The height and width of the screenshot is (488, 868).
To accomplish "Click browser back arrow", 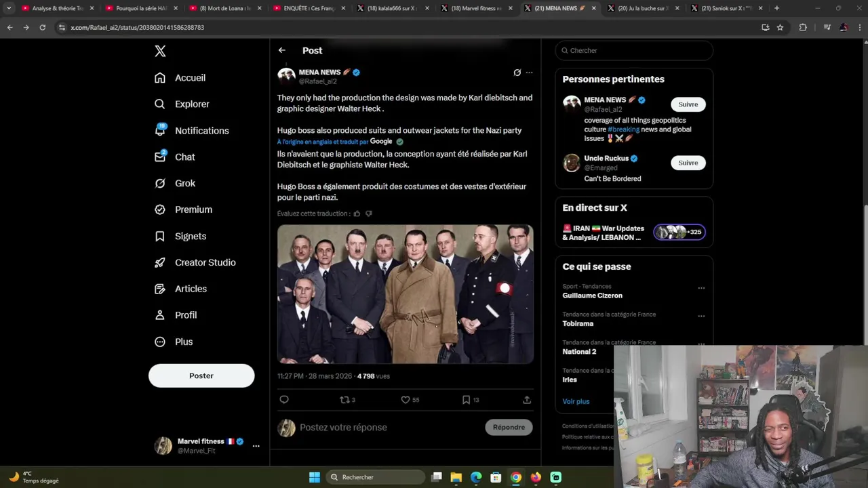I will tap(9, 27).
